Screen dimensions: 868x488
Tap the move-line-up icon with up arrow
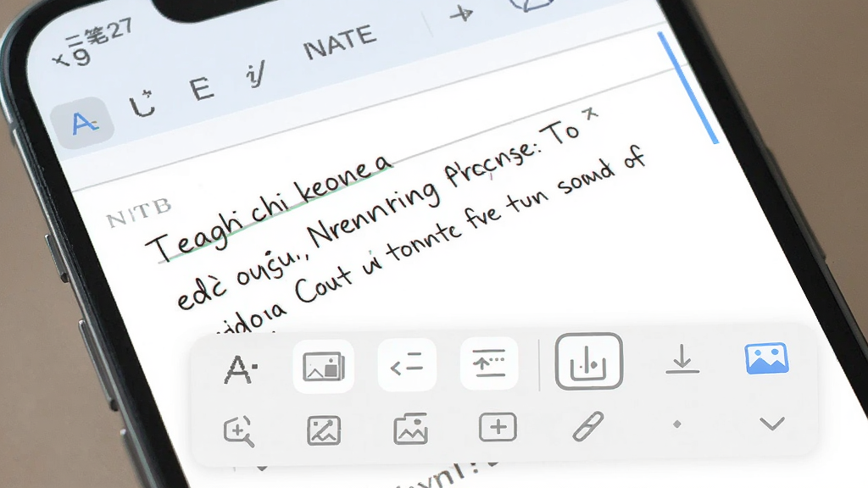click(x=489, y=363)
